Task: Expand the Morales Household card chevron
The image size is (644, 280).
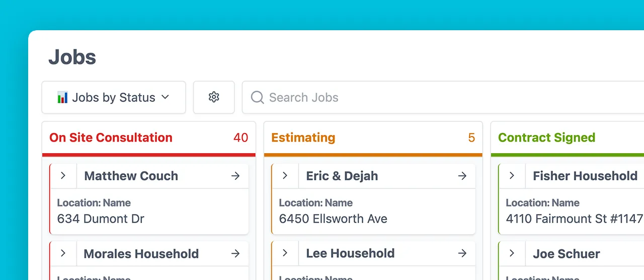Action: [x=63, y=254]
